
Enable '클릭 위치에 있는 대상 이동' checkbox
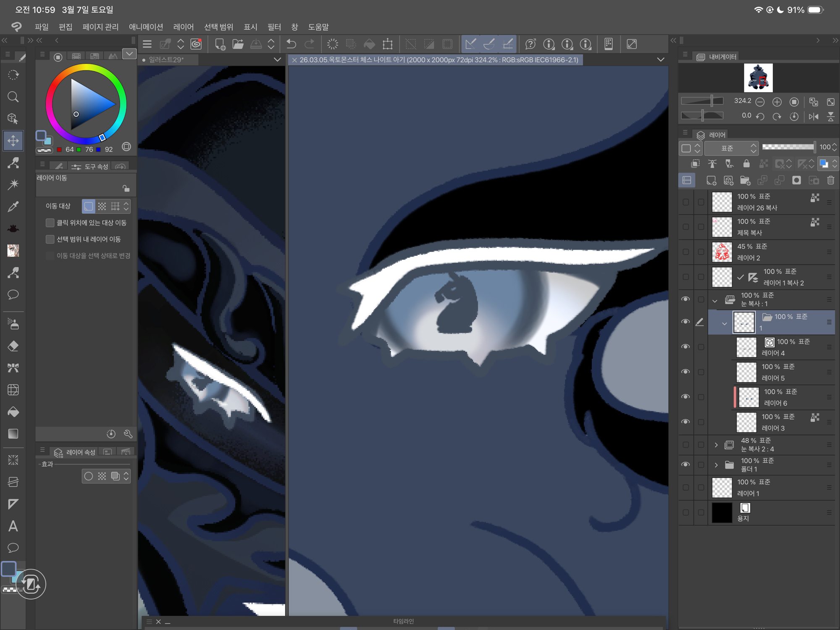pos(50,223)
